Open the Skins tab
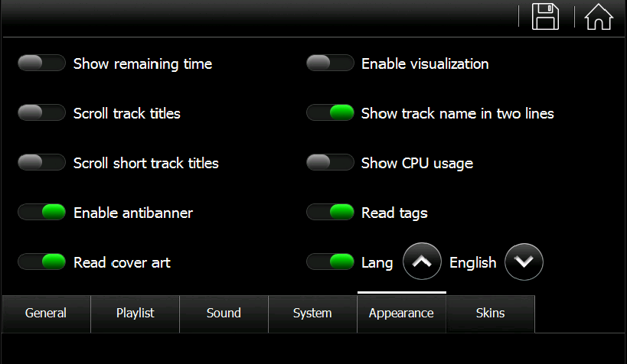627x364 pixels. [x=490, y=314]
